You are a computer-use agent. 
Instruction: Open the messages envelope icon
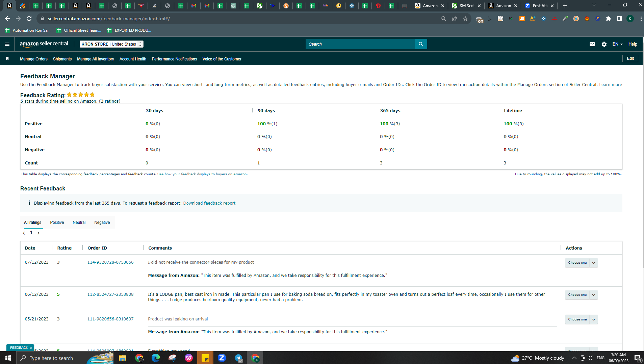[592, 44]
